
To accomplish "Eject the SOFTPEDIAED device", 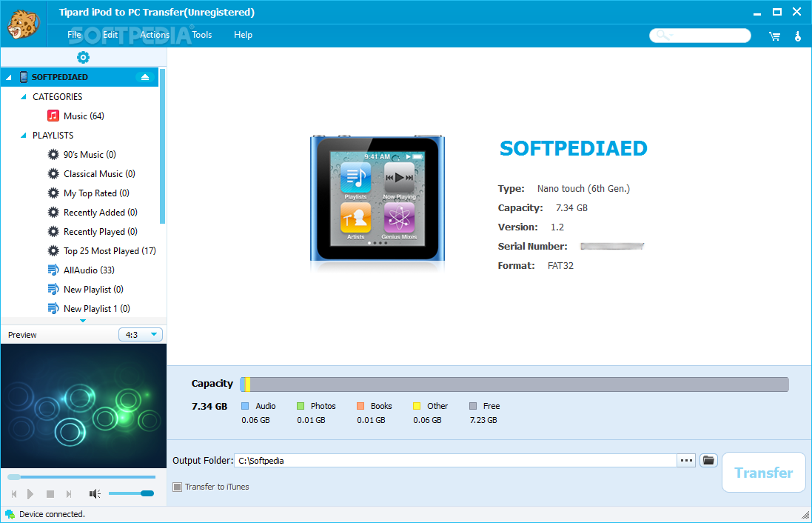I will (x=145, y=77).
